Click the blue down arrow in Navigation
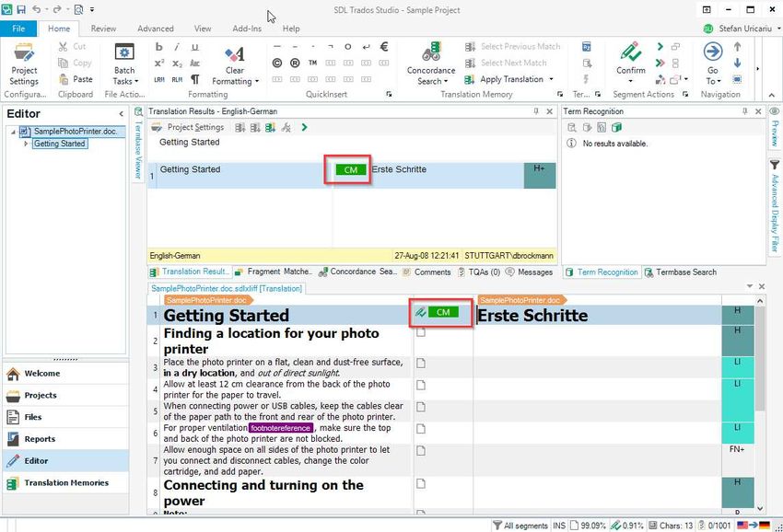The width and height of the screenshot is (783, 532). click(x=738, y=63)
